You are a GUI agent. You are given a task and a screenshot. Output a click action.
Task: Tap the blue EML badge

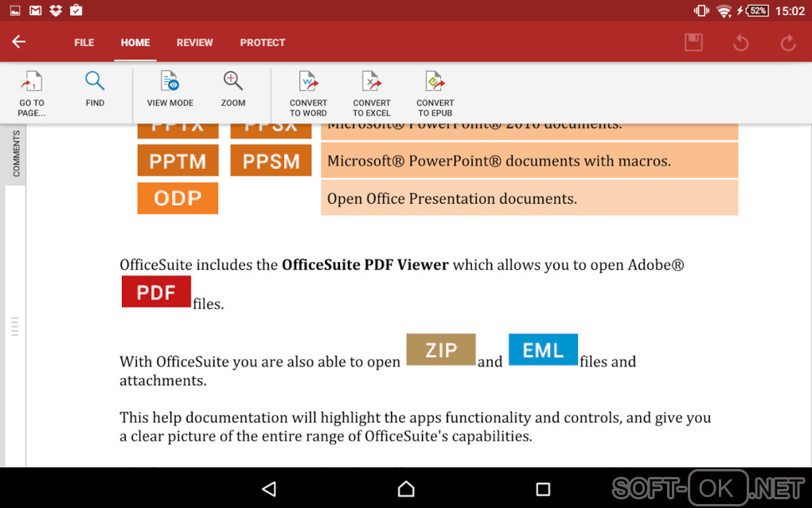[543, 350]
